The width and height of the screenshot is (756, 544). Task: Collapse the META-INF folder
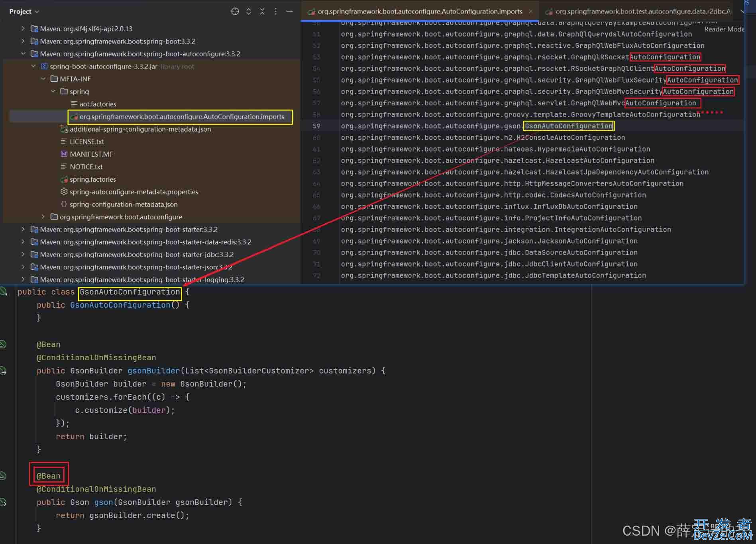coord(43,79)
